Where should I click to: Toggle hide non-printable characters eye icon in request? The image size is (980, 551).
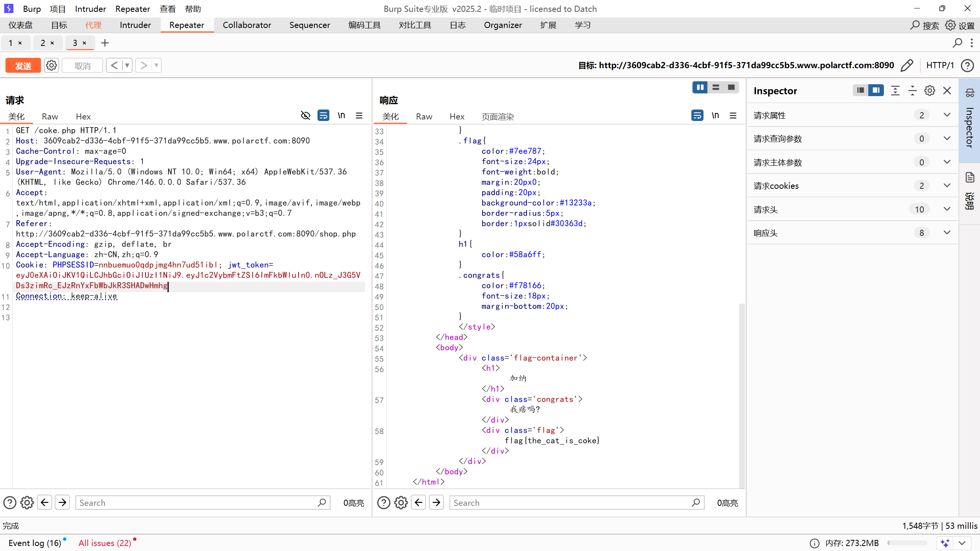[305, 116]
